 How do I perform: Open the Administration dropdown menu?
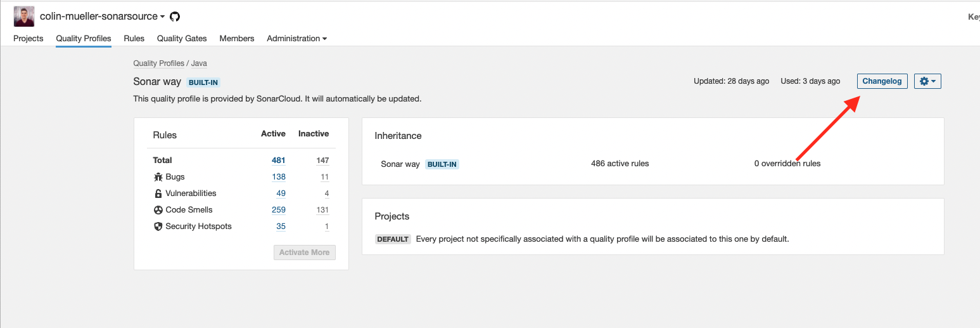tap(296, 39)
